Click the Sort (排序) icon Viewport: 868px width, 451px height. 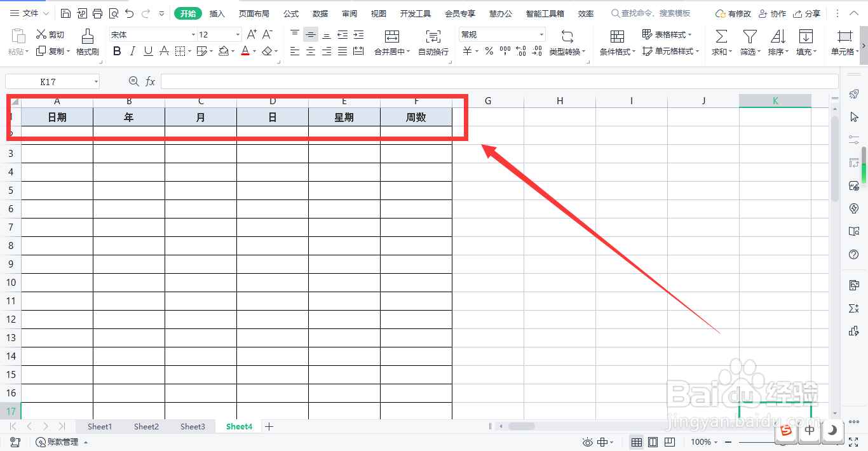[x=778, y=37]
